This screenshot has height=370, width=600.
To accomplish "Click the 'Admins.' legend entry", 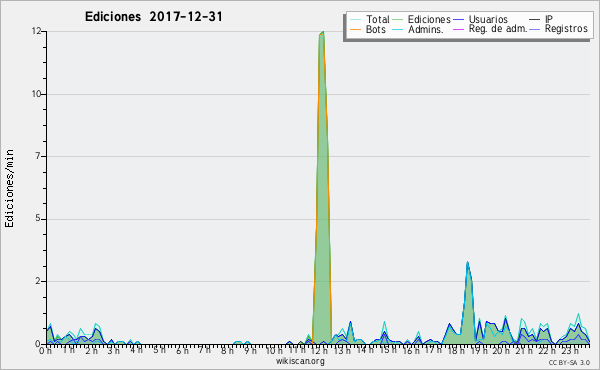I will 425,29.
